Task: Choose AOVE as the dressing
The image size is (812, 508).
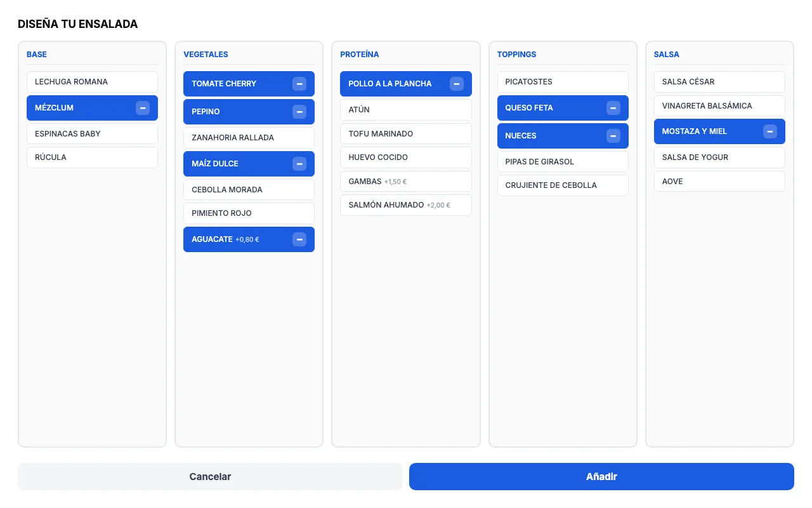Action: click(719, 182)
